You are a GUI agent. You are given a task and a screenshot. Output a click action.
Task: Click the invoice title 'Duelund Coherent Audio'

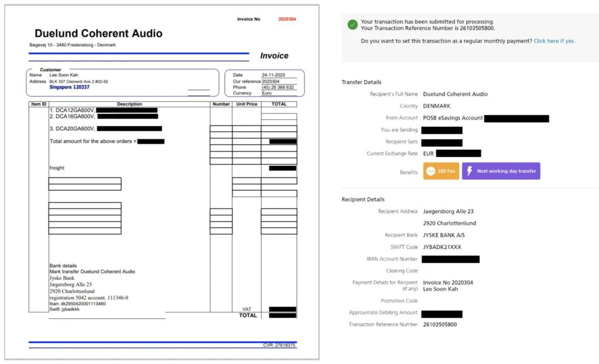coord(98,33)
